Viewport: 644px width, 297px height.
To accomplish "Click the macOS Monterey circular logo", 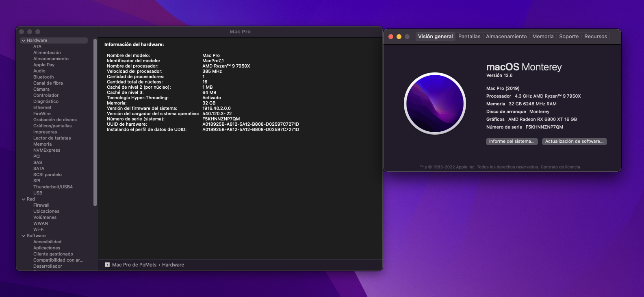I will point(435,103).
